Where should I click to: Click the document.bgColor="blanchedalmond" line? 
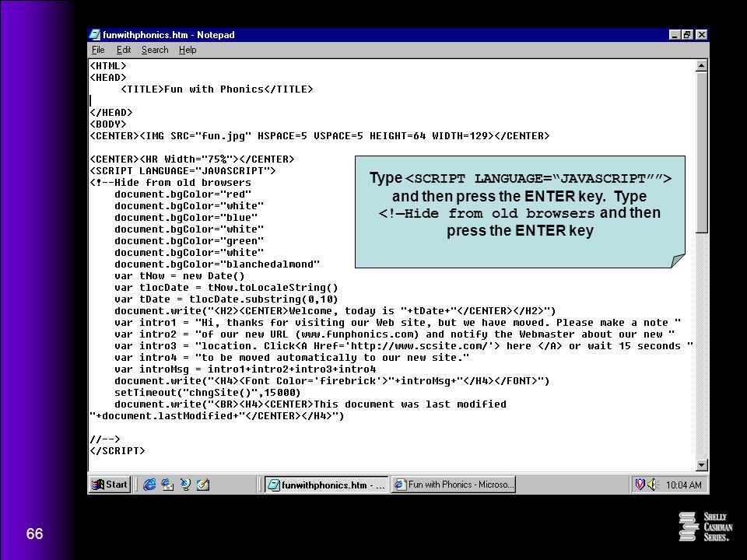[217, 264]
